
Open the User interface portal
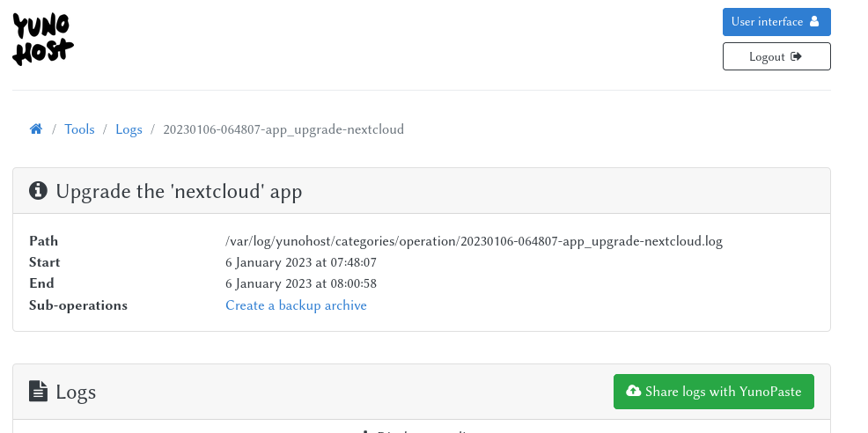coord(776,22)
